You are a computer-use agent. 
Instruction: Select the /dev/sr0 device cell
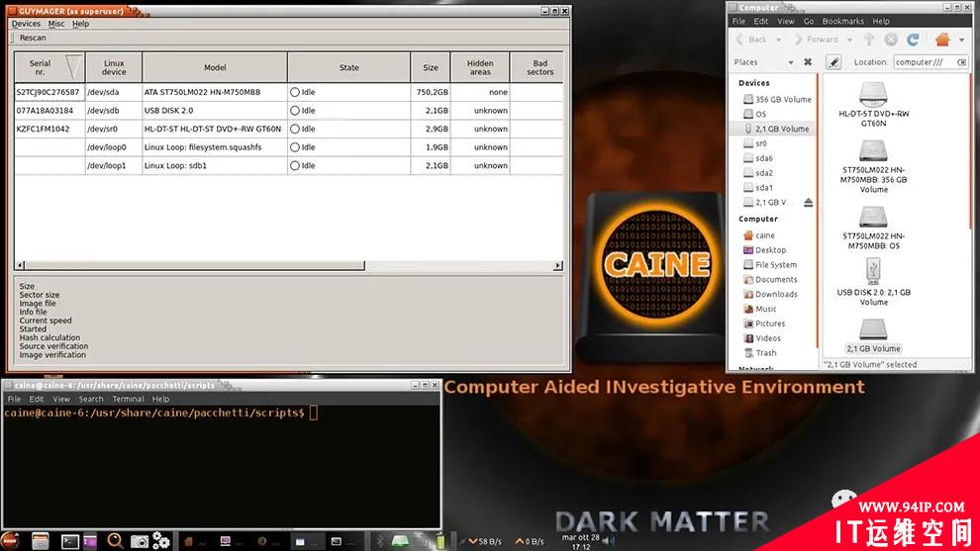pyautogui.click(x=114, y=129)
